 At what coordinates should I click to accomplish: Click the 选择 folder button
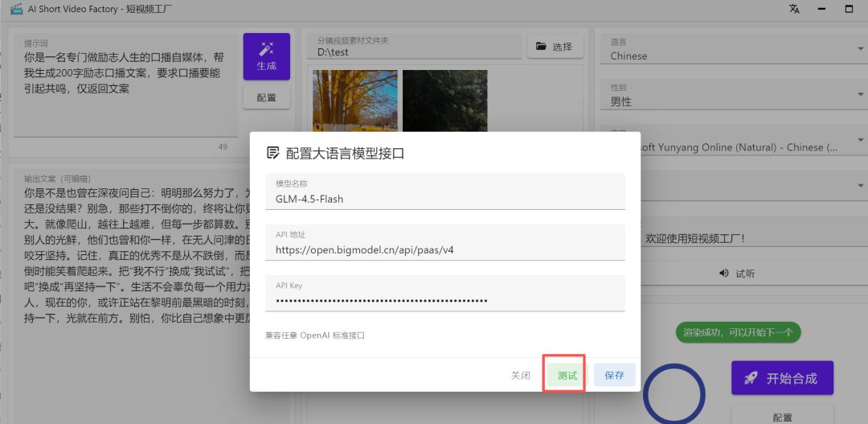555,47
